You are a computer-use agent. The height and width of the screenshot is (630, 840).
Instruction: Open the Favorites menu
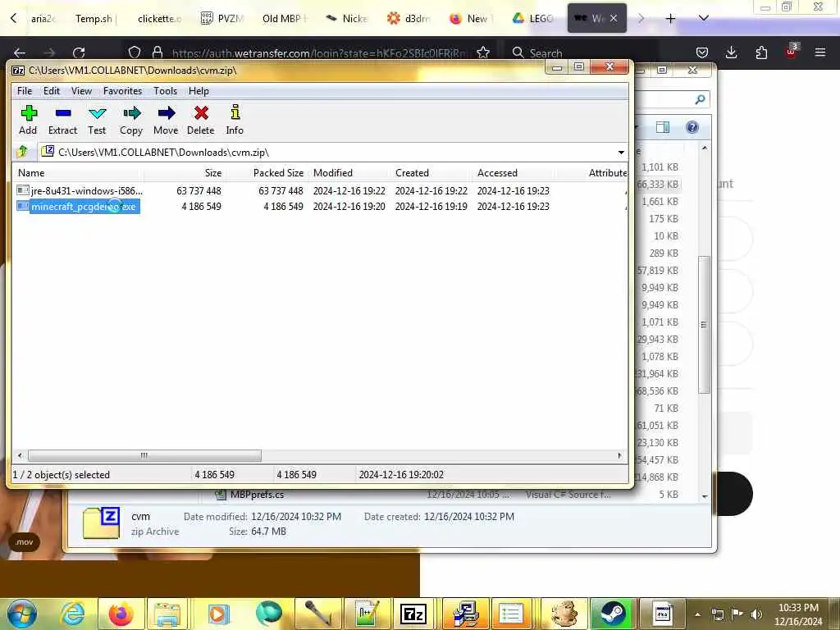click(x=123, y=91)
